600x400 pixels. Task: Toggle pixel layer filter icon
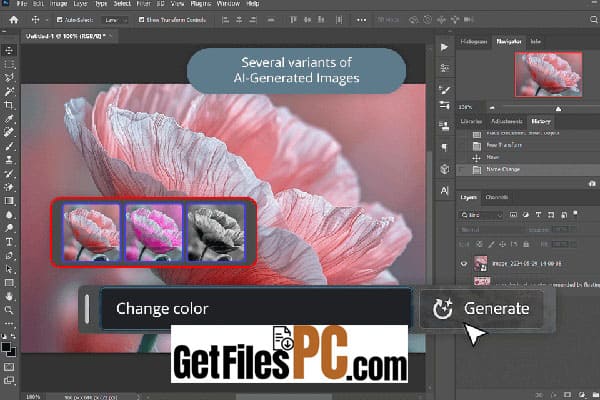pos(513,215)
